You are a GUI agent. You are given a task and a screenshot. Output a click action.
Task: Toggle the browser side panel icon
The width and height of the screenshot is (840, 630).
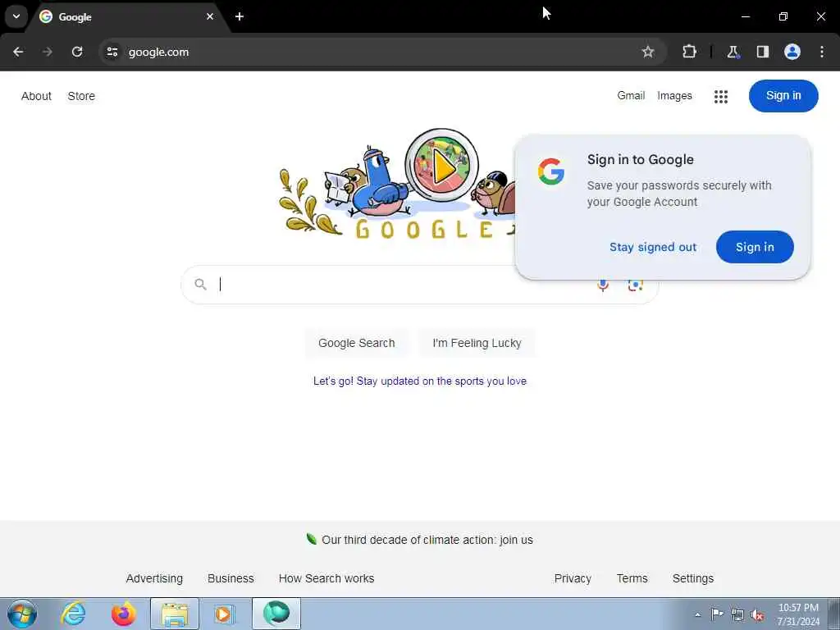tap(763, 52)
